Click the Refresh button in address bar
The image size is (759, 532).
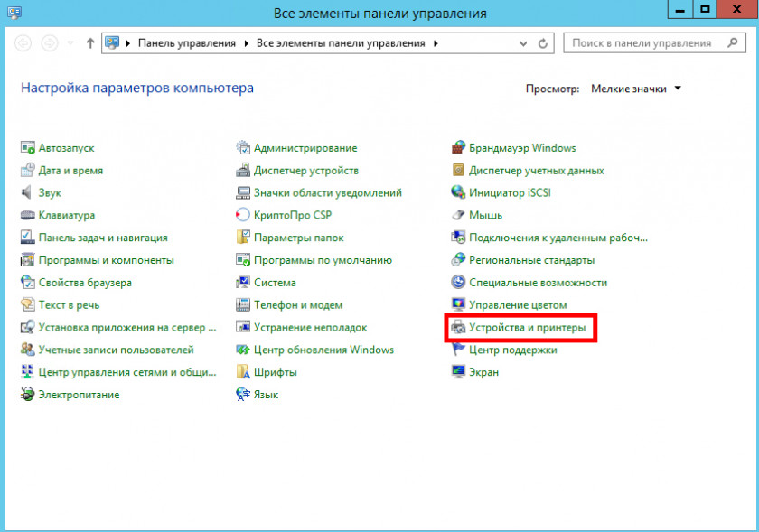[x=542, y=42]
